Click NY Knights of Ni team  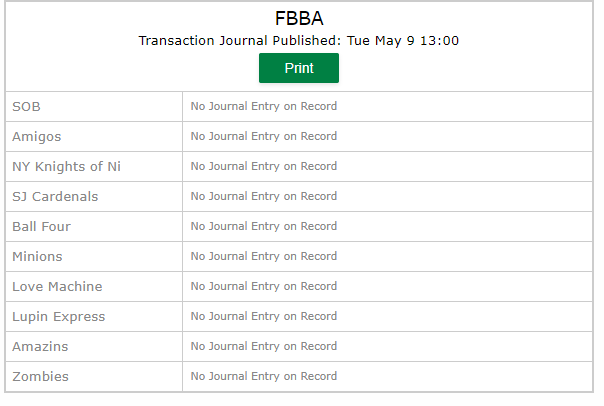(66, 167)
